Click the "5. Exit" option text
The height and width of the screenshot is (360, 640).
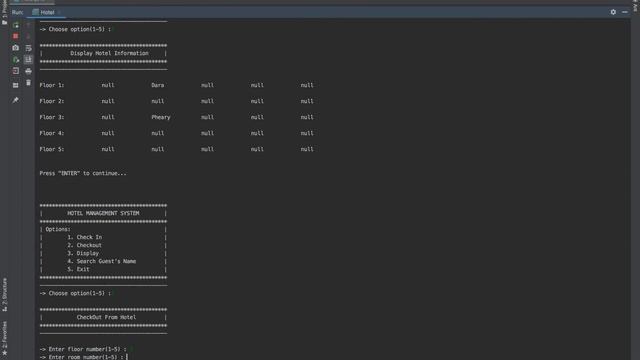(x=78, y=269)
